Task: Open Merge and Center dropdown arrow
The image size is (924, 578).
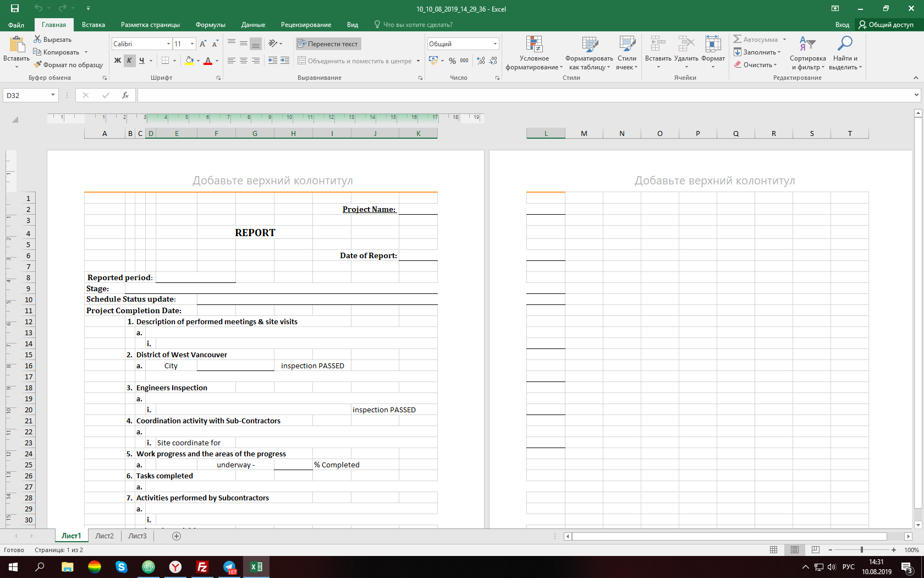Action: point(418,61)
